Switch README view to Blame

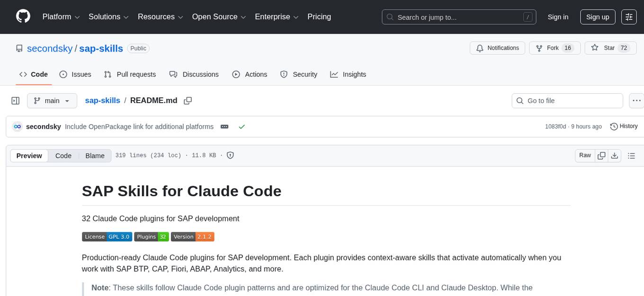95,155
